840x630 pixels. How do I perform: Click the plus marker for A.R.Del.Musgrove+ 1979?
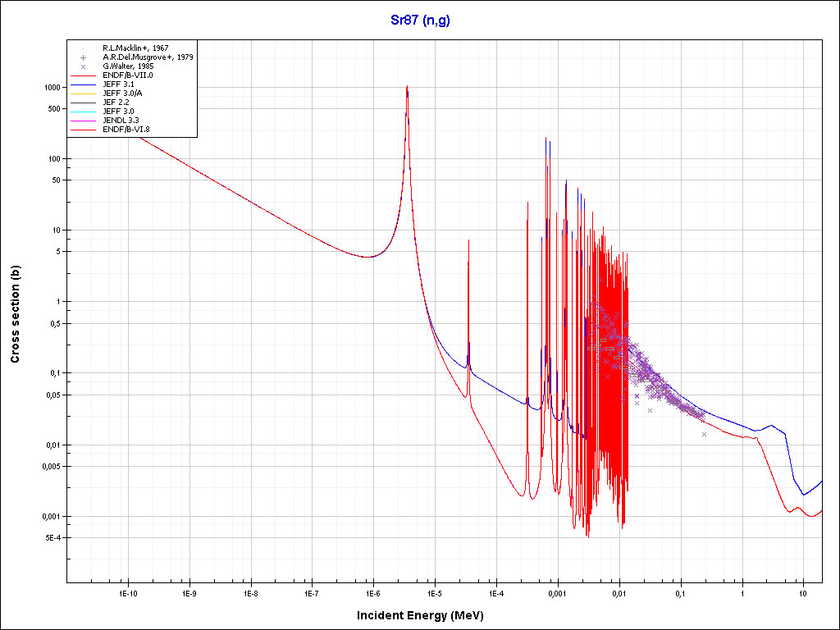[83, 57]
